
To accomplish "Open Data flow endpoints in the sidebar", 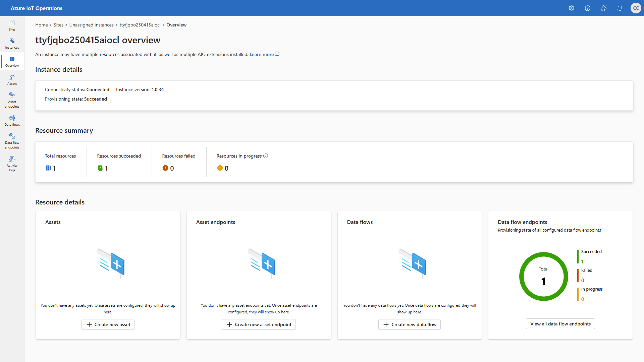I will click(12, 141).
